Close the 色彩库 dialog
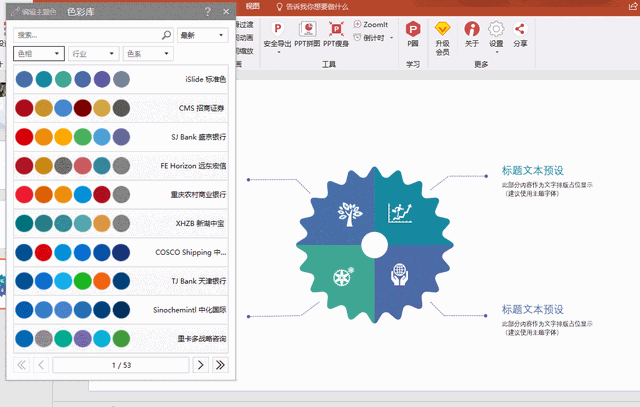 coord(226,11)
